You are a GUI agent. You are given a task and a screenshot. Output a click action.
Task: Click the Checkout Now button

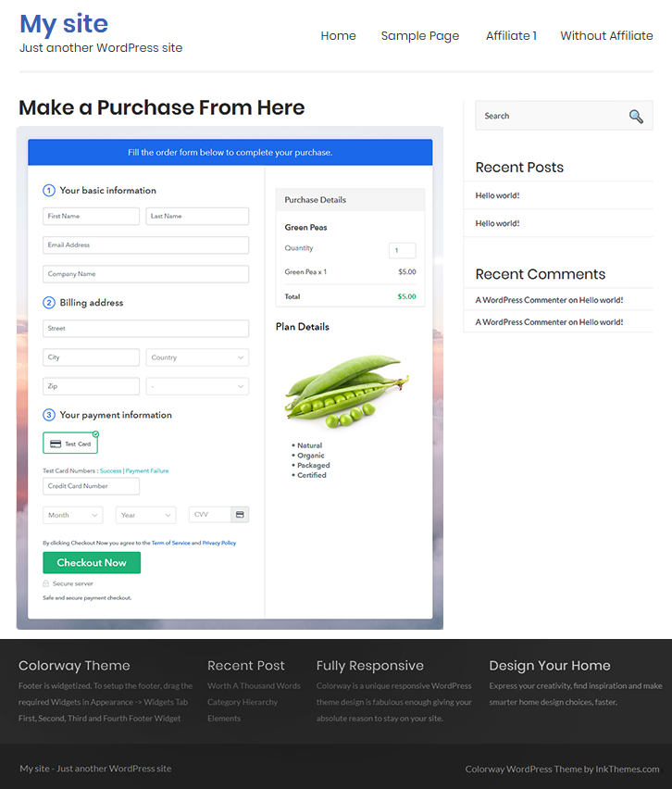click(92, 562)
